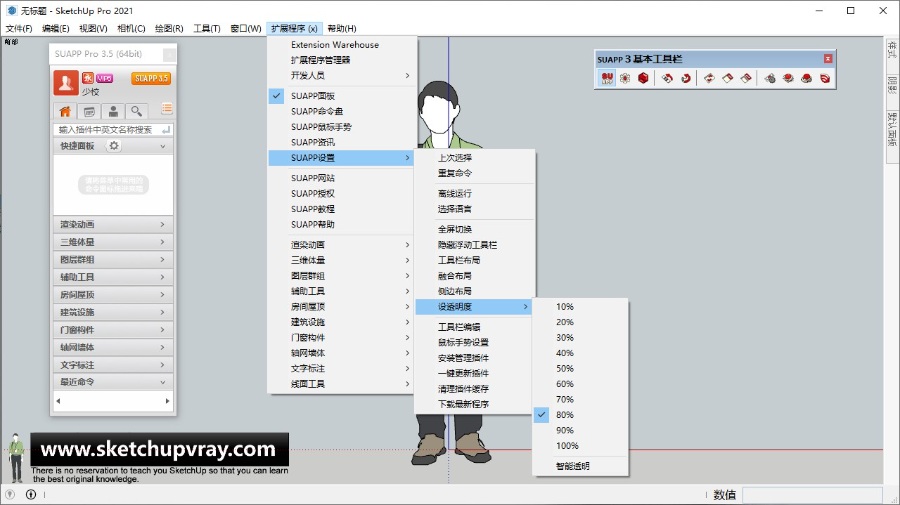Click the fifth icon in SUAPP basic toolbar
Screen dimensions: 900x505
[686, 78]
